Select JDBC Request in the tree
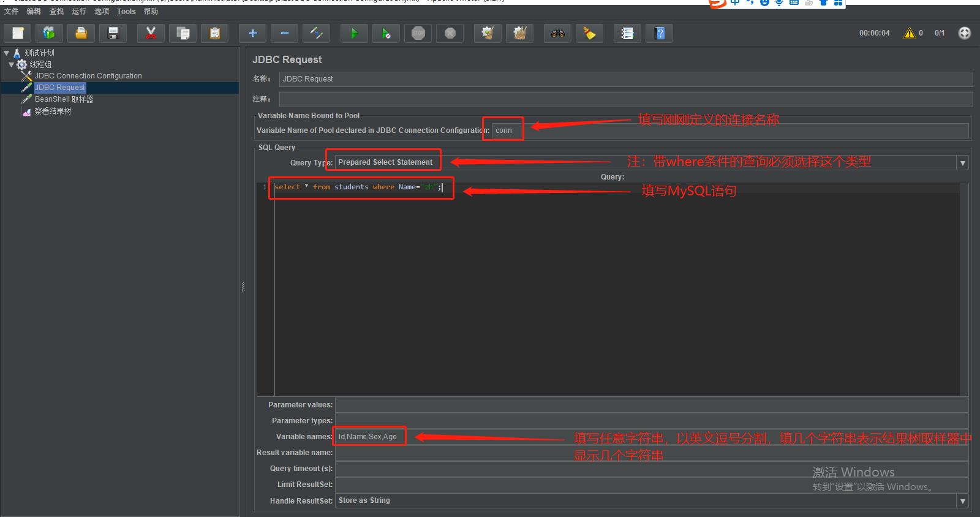This screenshot has width=980, height=517. click(x=59, y=88)
